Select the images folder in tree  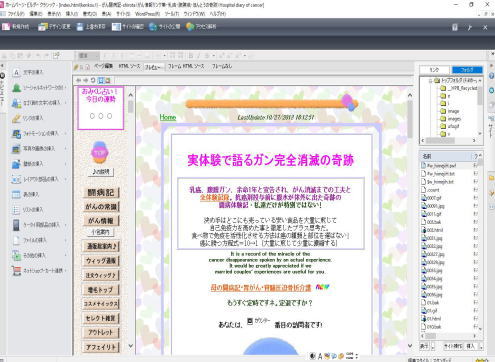(451, 119)
